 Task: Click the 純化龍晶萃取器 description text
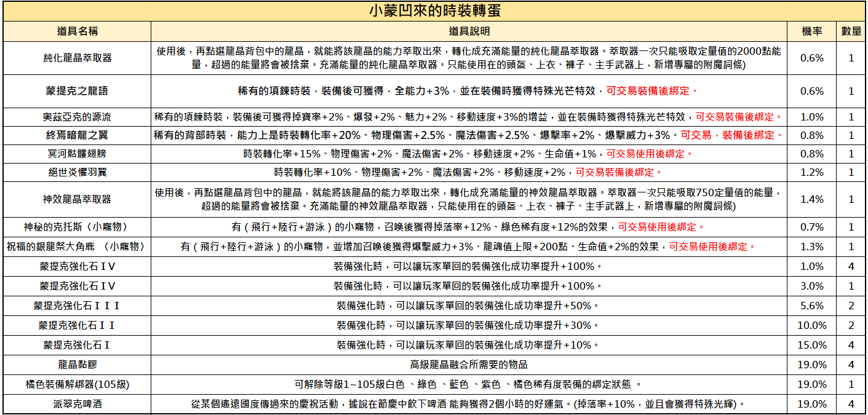[469, 58]
